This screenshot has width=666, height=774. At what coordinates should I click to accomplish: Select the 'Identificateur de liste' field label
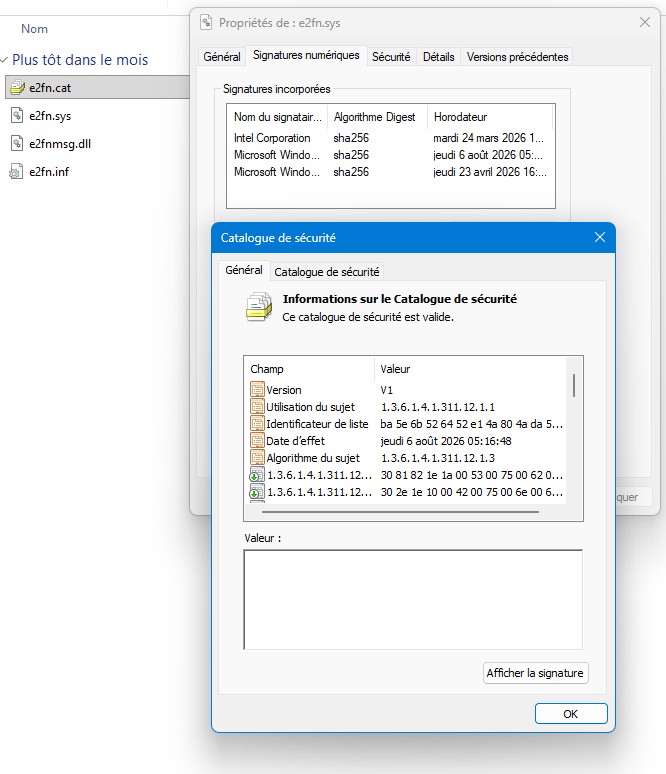317,424
